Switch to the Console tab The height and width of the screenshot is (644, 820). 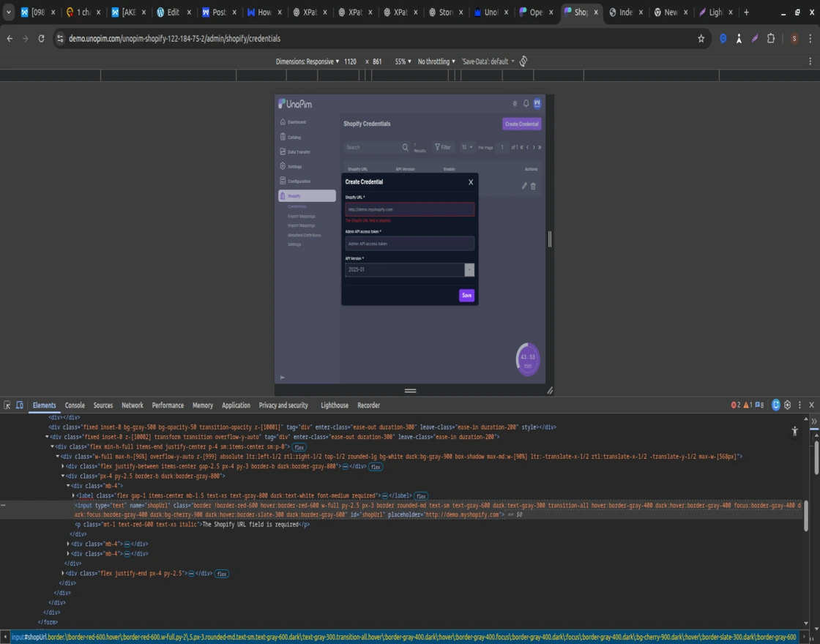coord(75,405)
